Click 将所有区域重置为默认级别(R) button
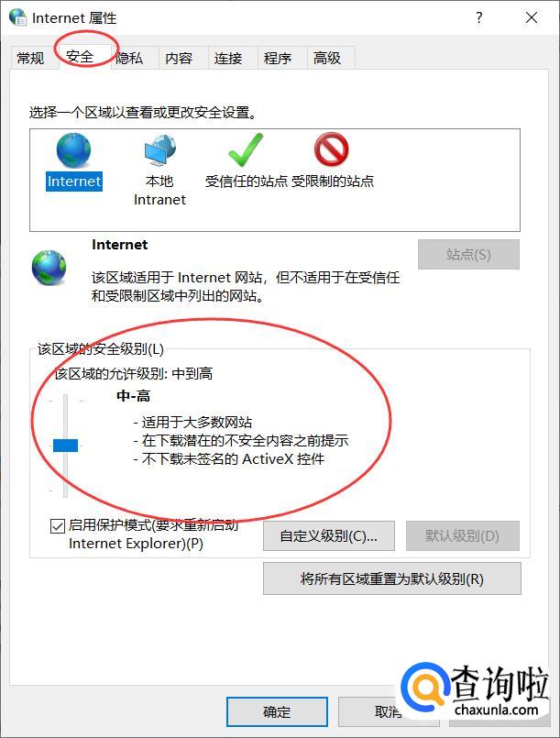The height and width of the screenshot is (738, 560). pyautogui.click(x=392, y=578)
